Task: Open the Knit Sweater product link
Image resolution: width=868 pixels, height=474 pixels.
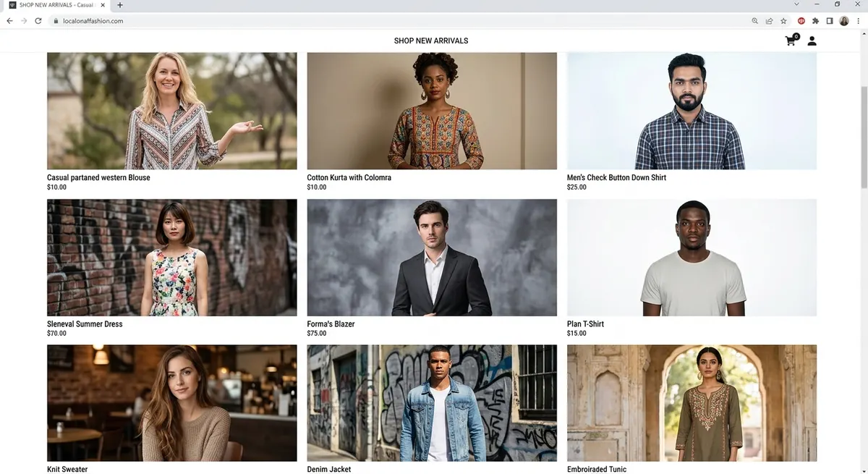Action: pyautogui.click(x=67, y=469)
